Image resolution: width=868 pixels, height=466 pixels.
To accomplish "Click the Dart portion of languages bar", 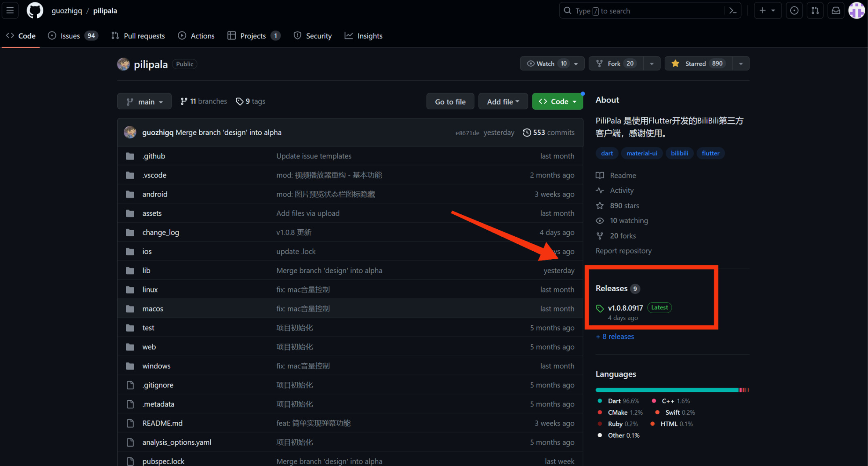I will tap(666, 390).
